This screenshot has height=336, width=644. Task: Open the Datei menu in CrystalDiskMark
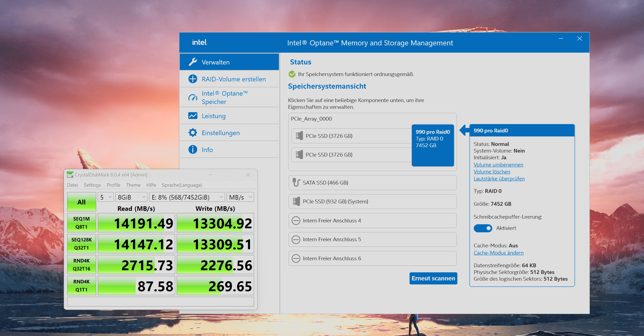[x=73, y=185]
